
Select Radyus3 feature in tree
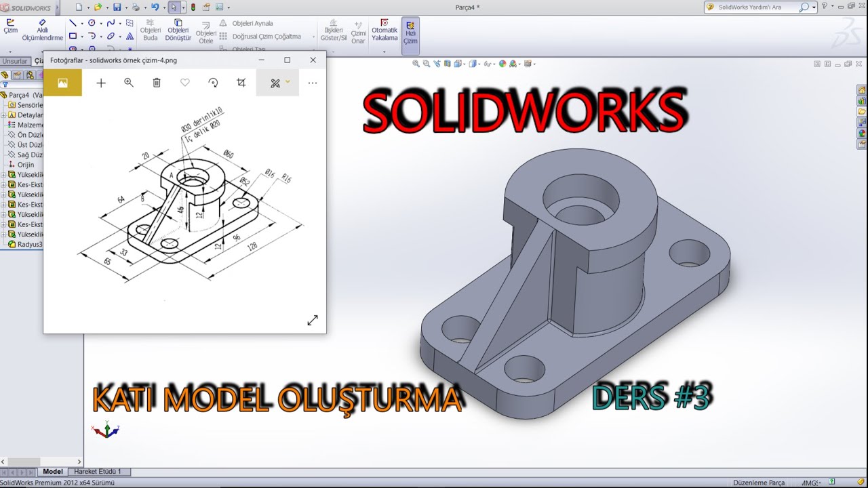(26, 244)
